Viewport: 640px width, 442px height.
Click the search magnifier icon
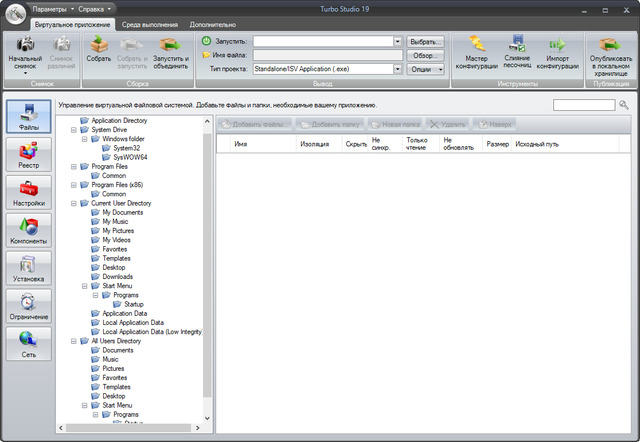pyautogui.click(x=624, y=105)
